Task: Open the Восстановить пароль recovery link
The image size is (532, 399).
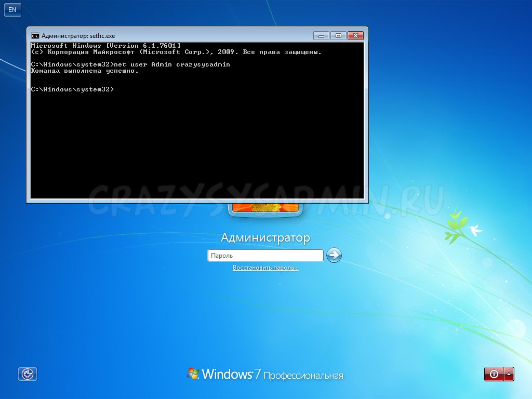Action: (265, 267)
